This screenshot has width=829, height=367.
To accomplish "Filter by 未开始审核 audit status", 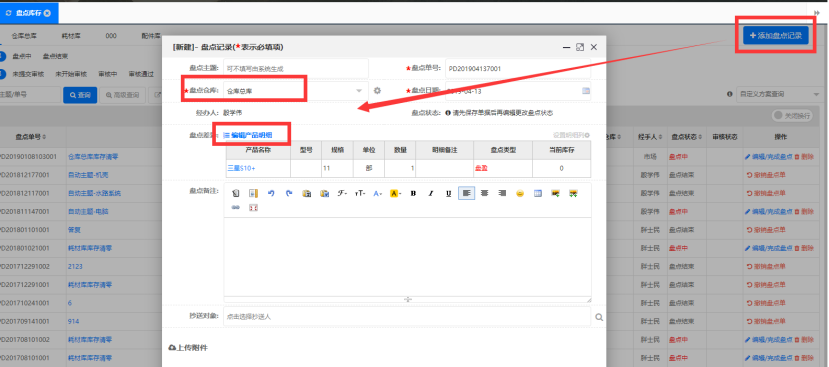I will point(71,75).
